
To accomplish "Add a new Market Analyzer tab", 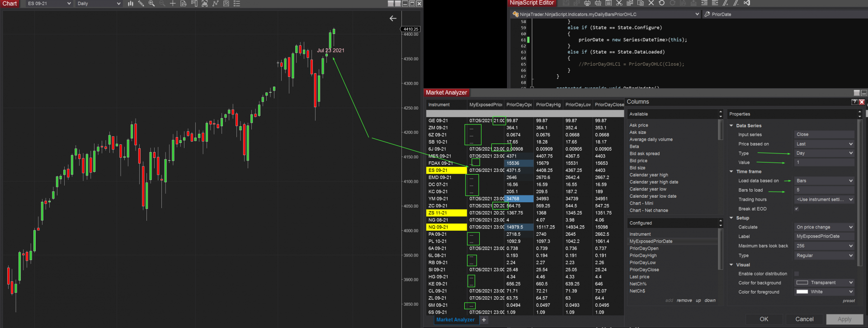I will point(484,320).
